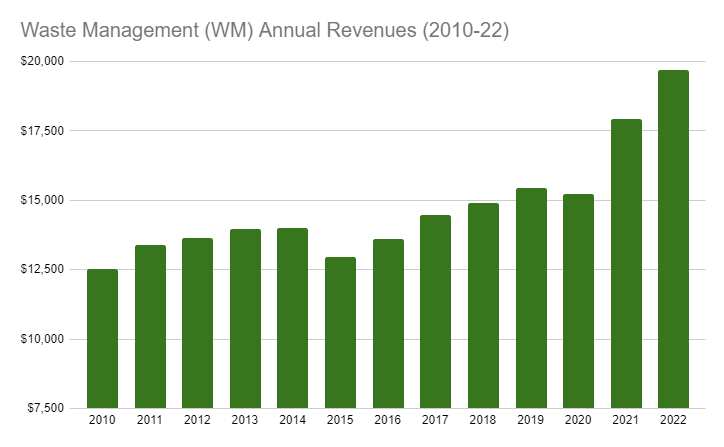Select the 2021 revenue bar

[627, 264]
